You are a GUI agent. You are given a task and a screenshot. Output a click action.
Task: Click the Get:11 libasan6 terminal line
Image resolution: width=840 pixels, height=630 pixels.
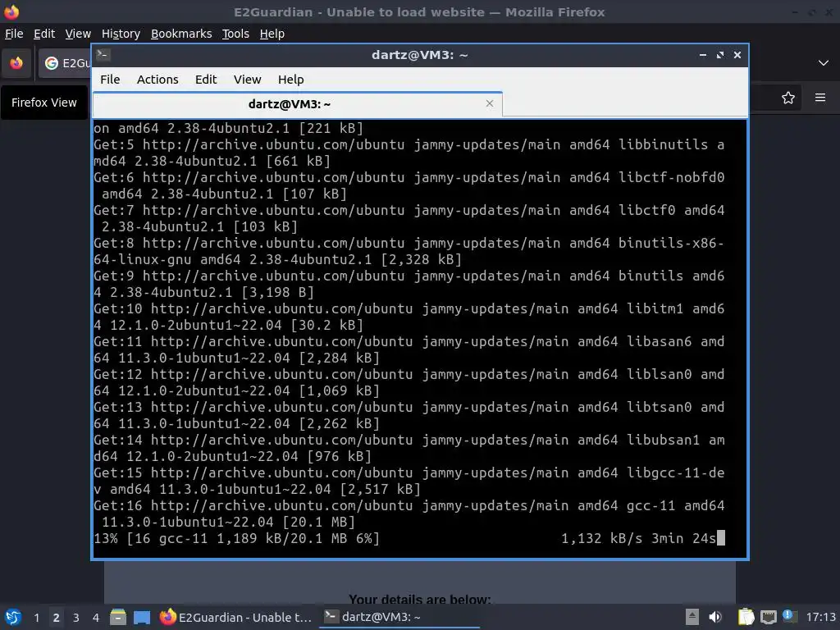[409, 349]
